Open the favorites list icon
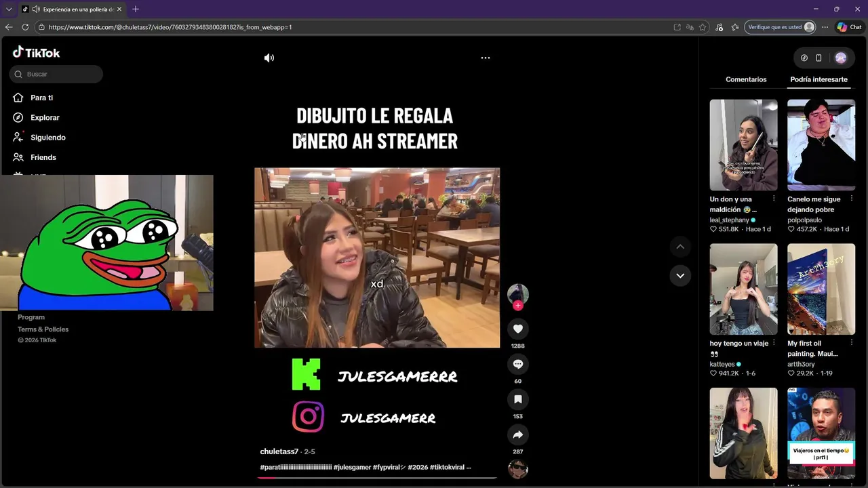 coord(735,27)
